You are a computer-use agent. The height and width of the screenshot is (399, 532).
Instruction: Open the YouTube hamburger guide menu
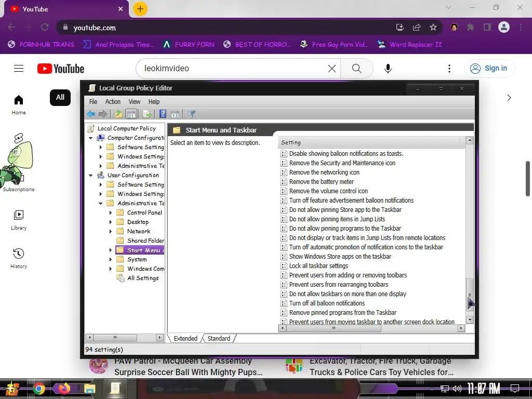[19, 69]
